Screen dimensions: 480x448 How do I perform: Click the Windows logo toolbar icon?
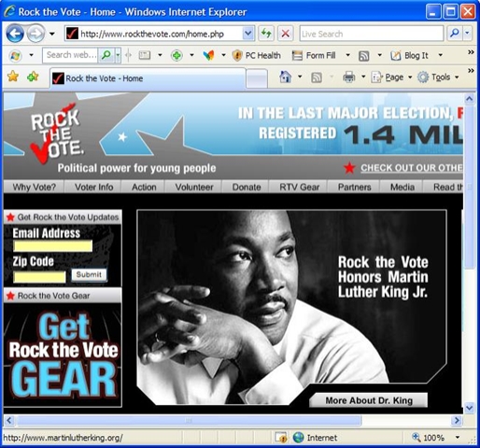coord(15,56)
